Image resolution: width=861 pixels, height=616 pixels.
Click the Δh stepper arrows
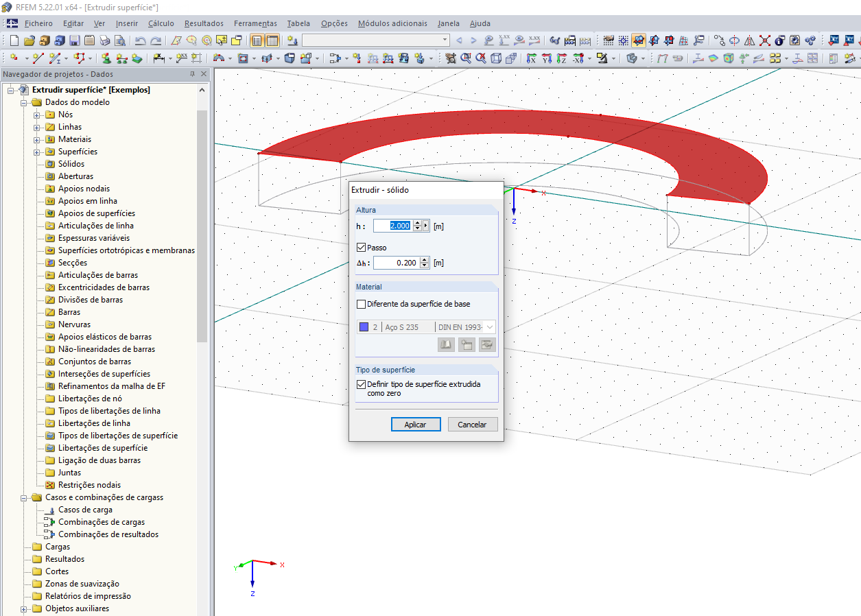[425, 262]
